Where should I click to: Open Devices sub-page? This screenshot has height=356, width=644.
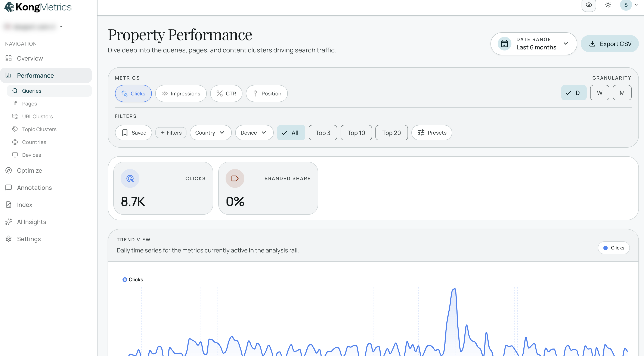(49, 155)
